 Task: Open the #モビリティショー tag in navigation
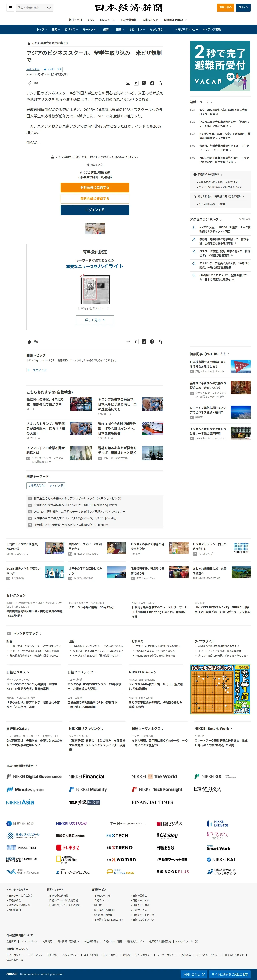click(x=186, y=30)
